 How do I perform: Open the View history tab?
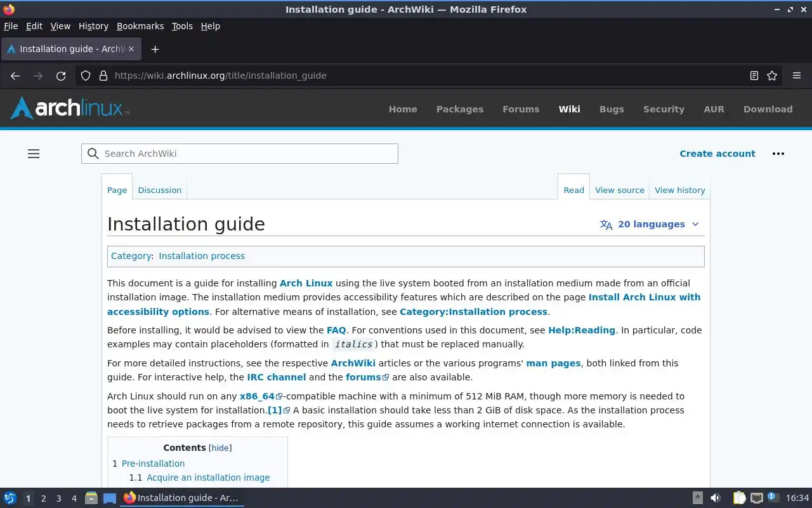680,190
